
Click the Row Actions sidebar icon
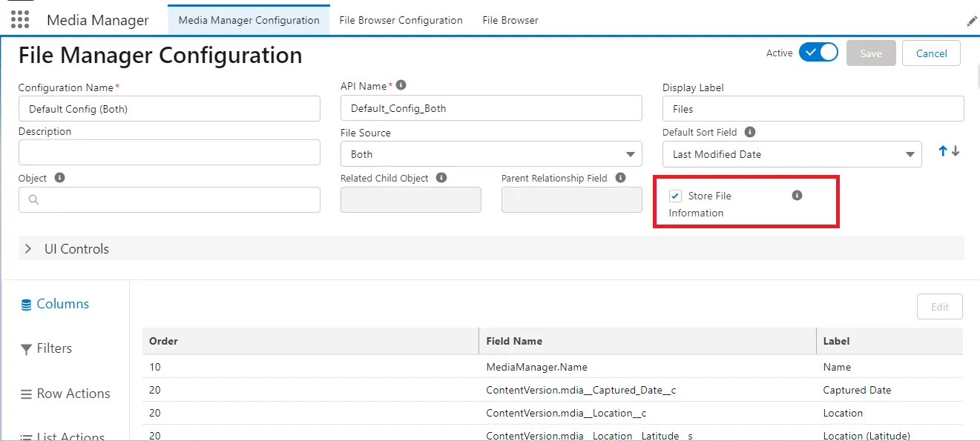25,394
